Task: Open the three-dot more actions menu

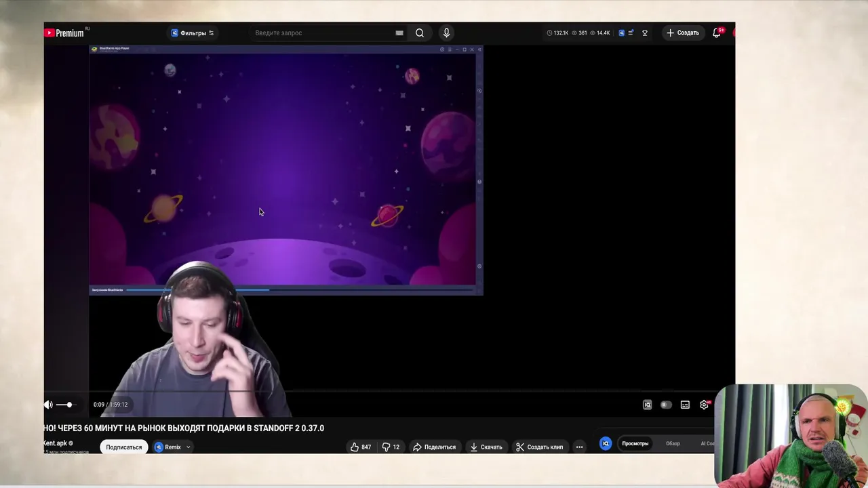Action: pos(579,447)
